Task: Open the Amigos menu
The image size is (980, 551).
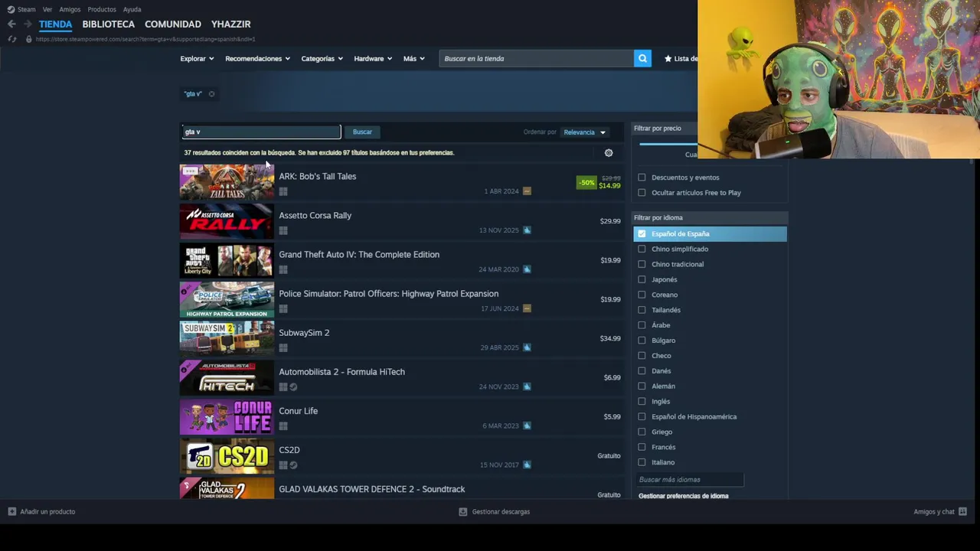Action: pyautogui.click(x=70, y=9)
